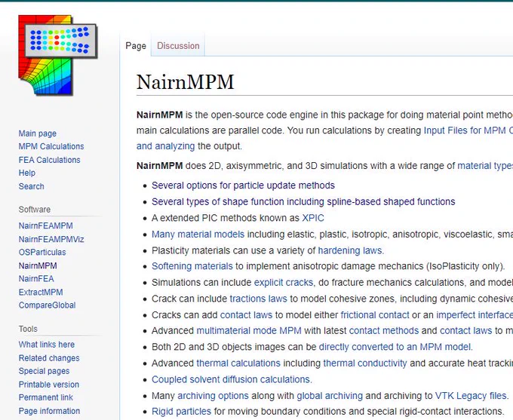
Task: Follow the XPIC link
Action: point(313,218)
